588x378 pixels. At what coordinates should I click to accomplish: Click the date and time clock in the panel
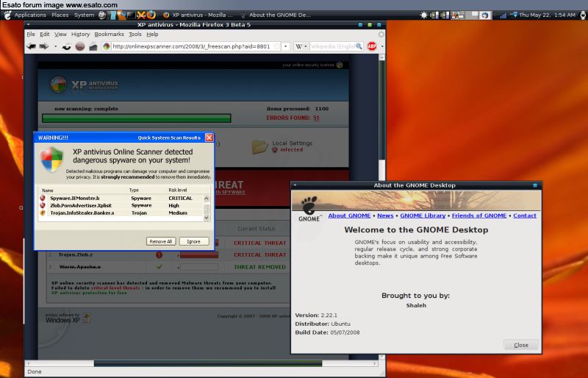(x=547, y=15)
